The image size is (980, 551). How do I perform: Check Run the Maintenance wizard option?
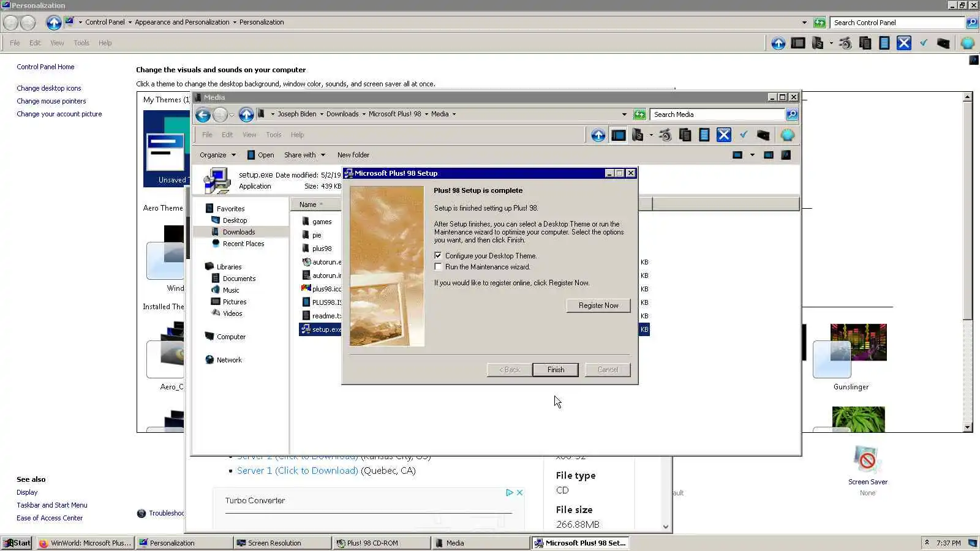click(438, 266)
